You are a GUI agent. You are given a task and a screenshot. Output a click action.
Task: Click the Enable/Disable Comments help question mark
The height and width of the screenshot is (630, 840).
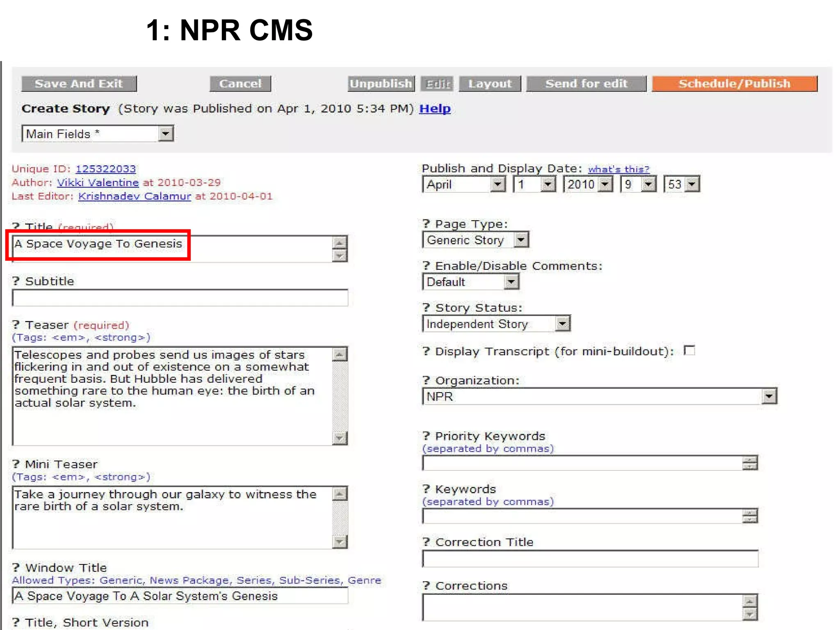(x=426, y=265)
